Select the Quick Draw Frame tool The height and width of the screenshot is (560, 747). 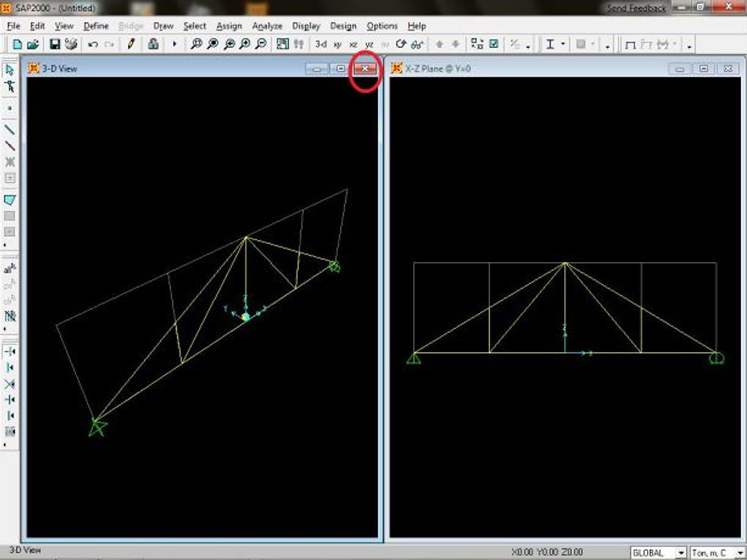tap(9, 146)
